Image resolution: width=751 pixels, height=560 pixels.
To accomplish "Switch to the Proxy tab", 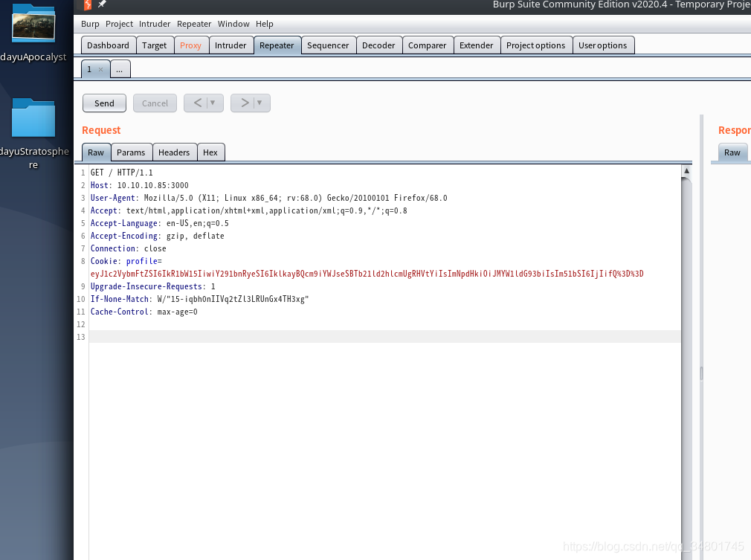I will (x=190, y=45).
